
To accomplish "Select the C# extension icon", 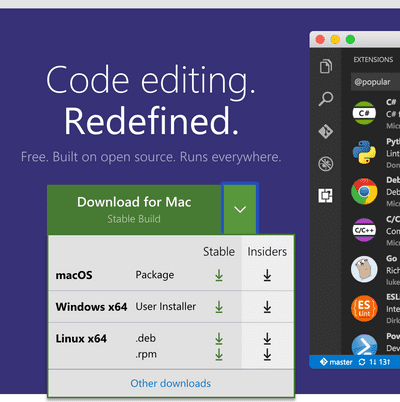I will coord(364,113).
